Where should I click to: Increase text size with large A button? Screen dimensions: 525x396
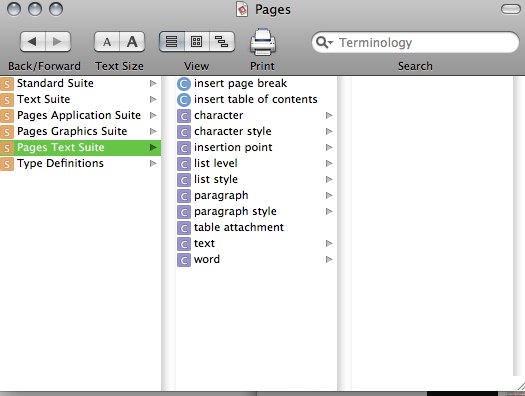pyautogui.click(x=132, y=42)
